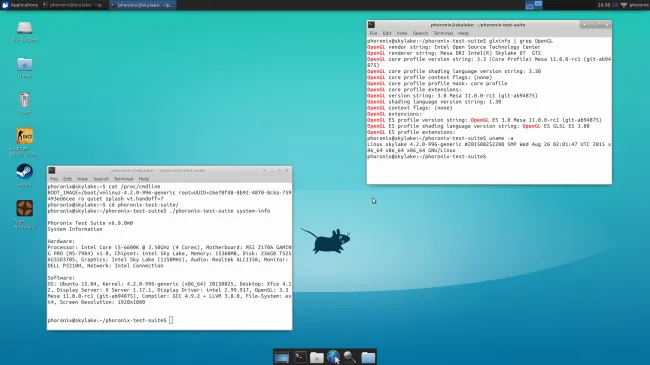Maximize the glxinfo terminal window
650x365 pixels.
pyautogui.click(x=599, y=25)
